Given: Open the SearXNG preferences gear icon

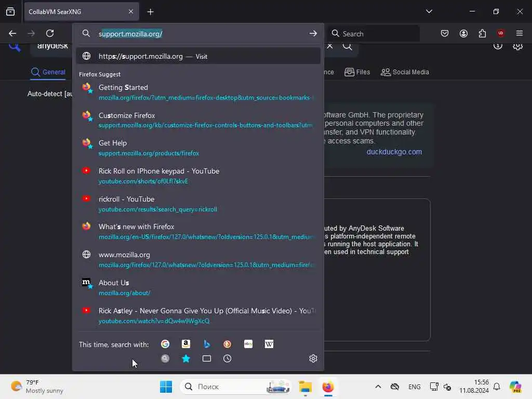Looking at the screenshot, I should pos(518,46).
